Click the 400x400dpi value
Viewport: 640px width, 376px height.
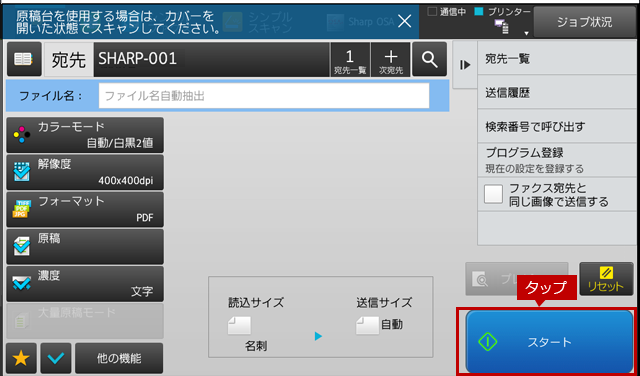tap(126, 181)
